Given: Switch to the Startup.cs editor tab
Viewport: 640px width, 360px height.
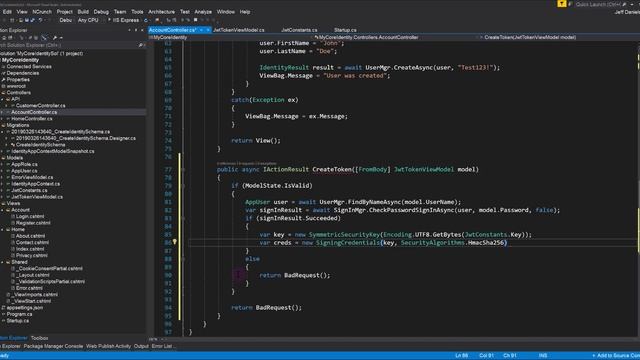Looking at the screenshot, I should tap(345, 30).
